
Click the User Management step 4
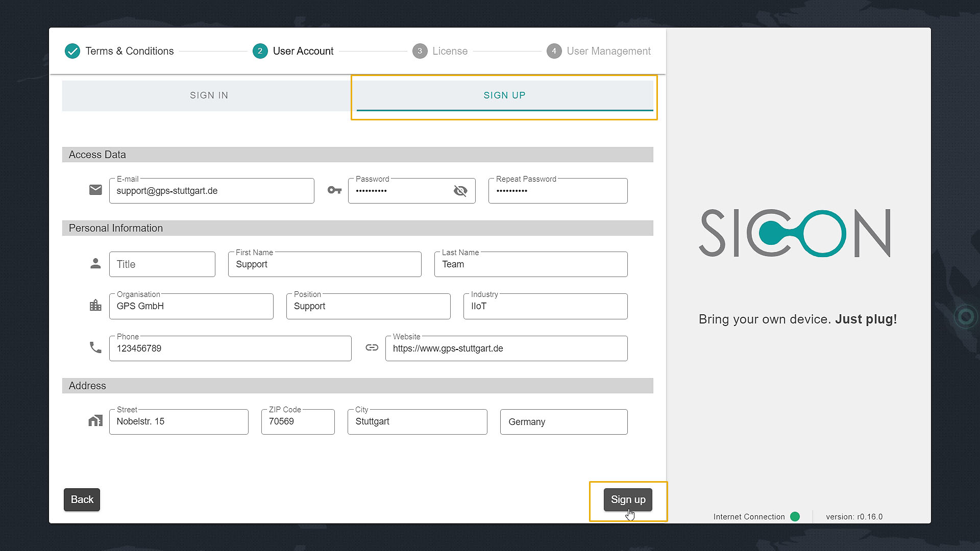pyautogui.click(x=554, y=51)
